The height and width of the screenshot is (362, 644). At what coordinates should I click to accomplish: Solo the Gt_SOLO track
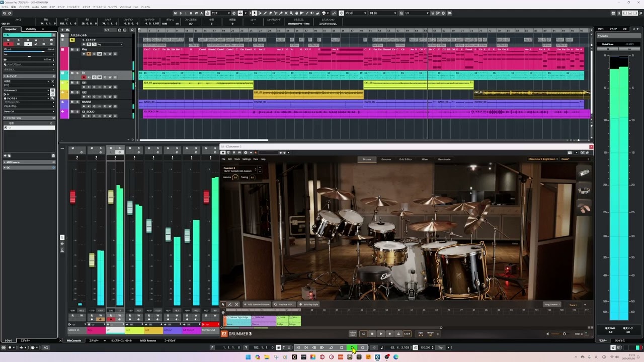77,112
